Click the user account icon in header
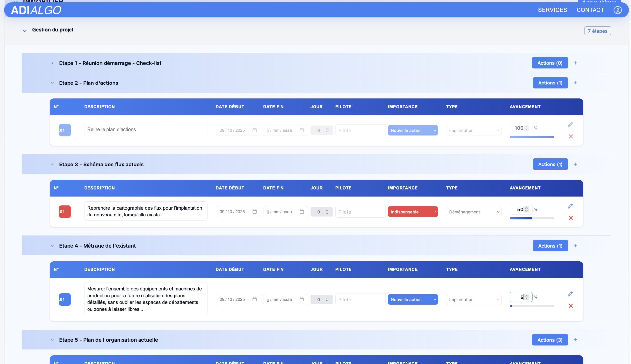 [617, 10]
